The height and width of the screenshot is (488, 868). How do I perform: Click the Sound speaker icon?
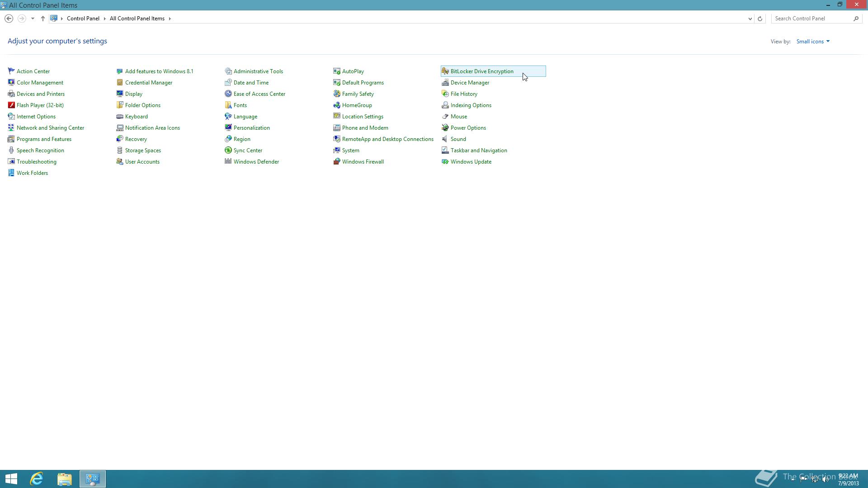[x=445, y=139]
